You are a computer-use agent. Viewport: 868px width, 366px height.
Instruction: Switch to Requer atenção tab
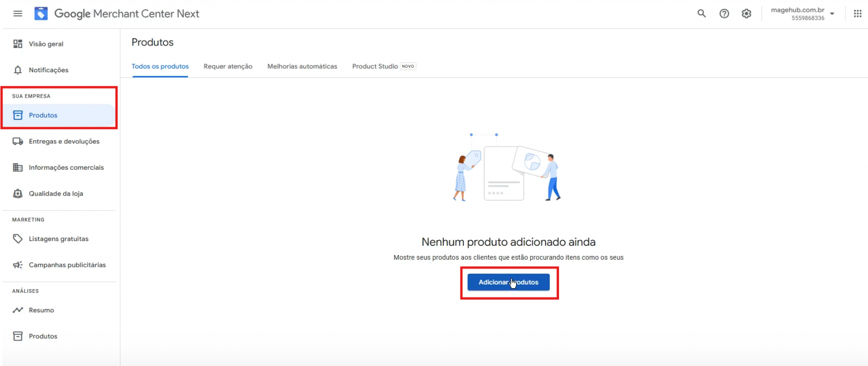point(228,66)
